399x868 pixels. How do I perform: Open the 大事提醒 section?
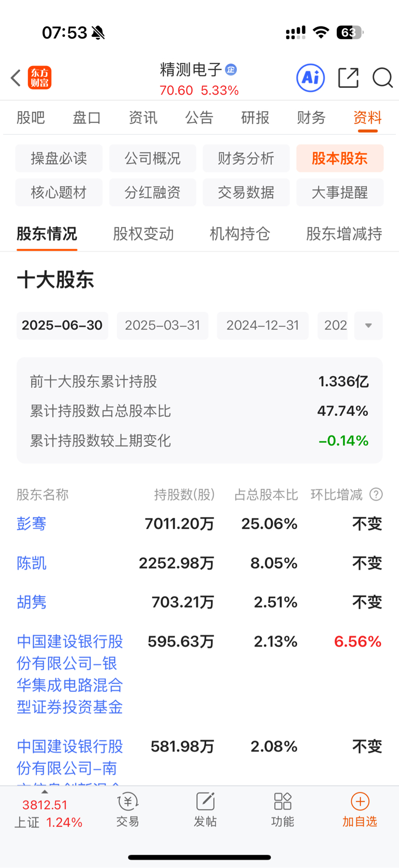340,192
